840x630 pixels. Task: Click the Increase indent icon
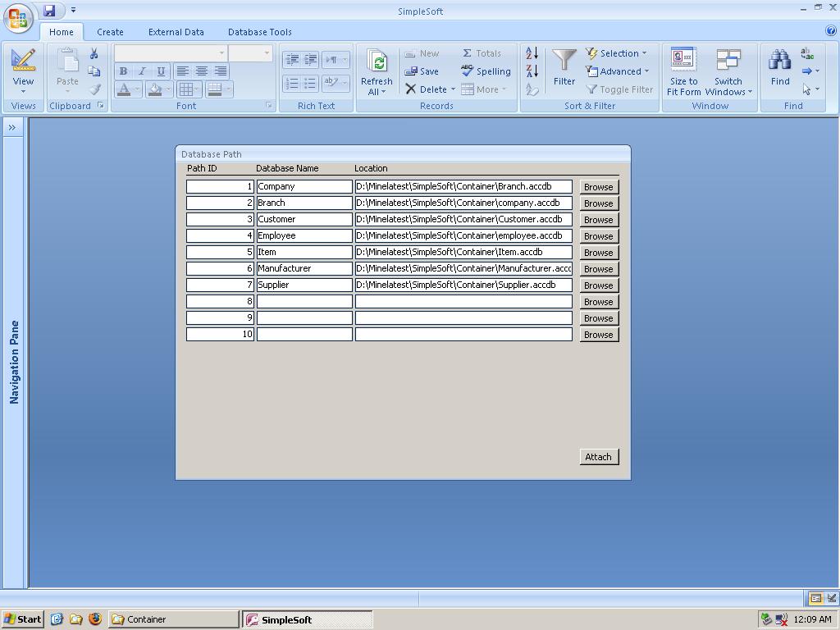[311, 59]
